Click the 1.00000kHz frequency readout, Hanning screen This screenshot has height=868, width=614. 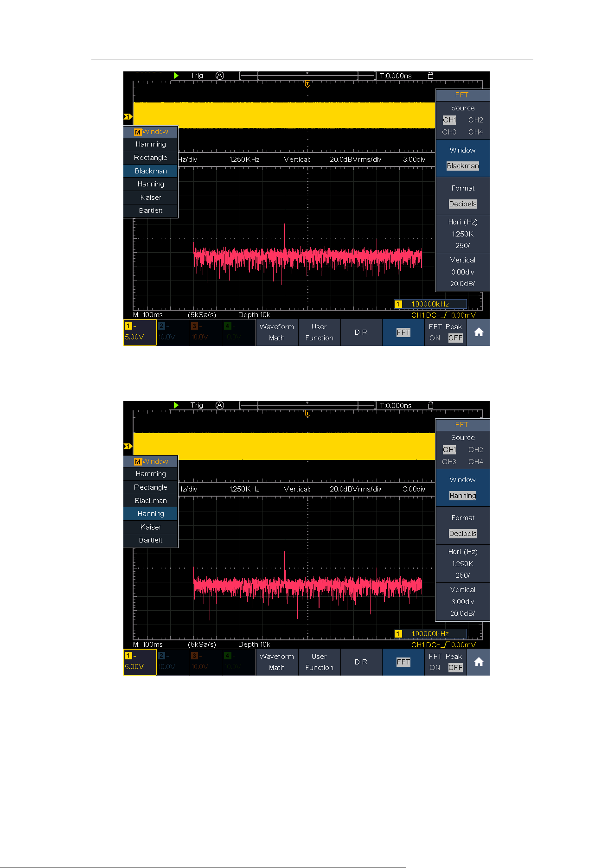(430, 634)
